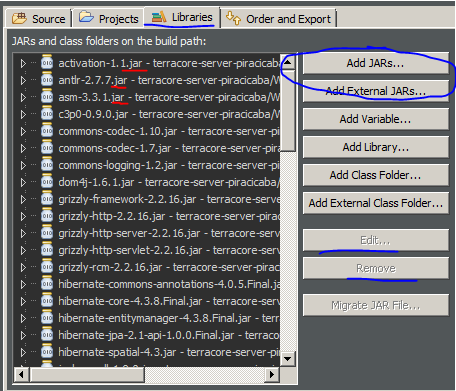The width and height of the screenshot is (456, 391).
Task: Click the Libraries tab books icon
Action: pos(159,17)
